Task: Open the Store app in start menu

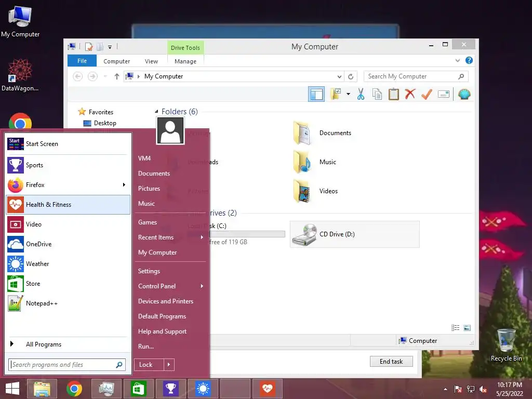Action: [x=68, y=283]
